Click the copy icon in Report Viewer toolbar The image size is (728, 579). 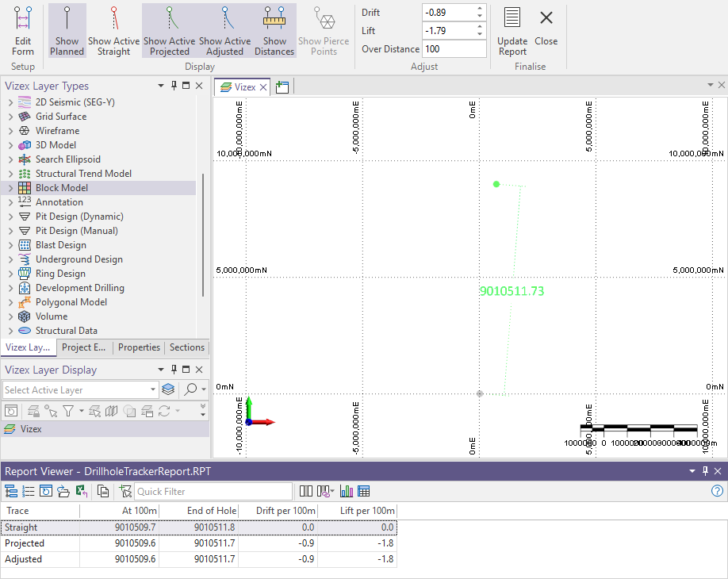coord(103,491)
